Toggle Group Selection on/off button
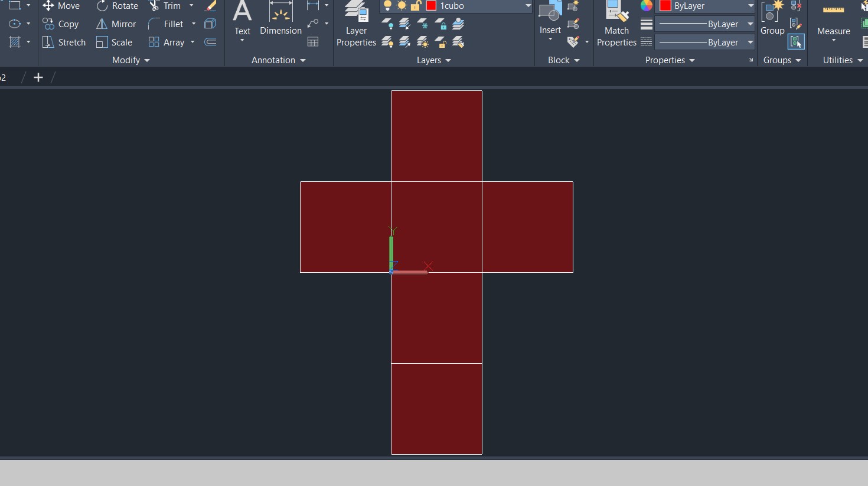 pos(796,42)
